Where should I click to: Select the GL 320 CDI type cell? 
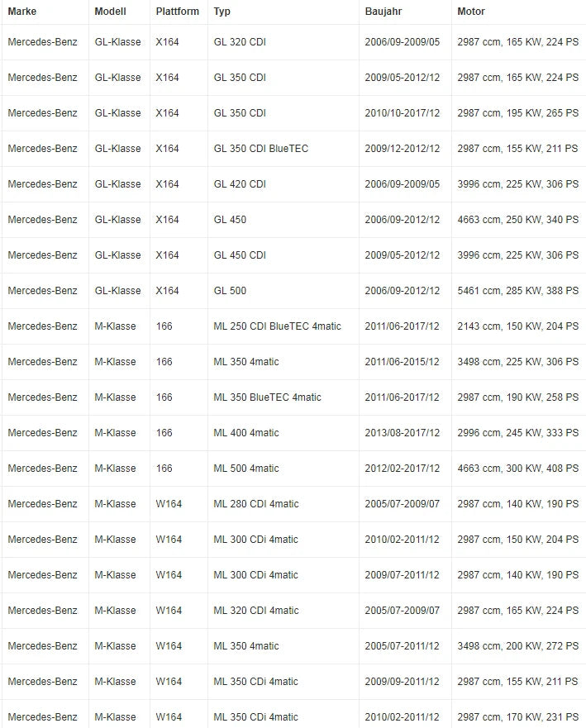pyautogui.click(x=240, y=42)
